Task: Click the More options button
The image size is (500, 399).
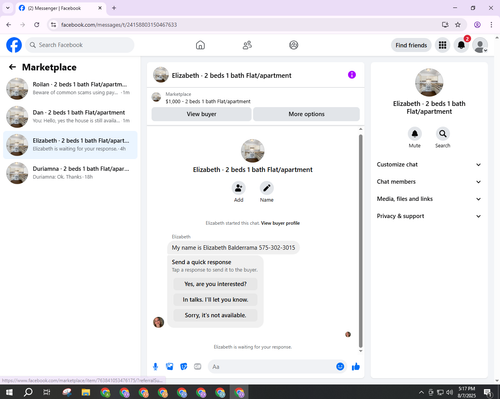Action: pos(306,114)
